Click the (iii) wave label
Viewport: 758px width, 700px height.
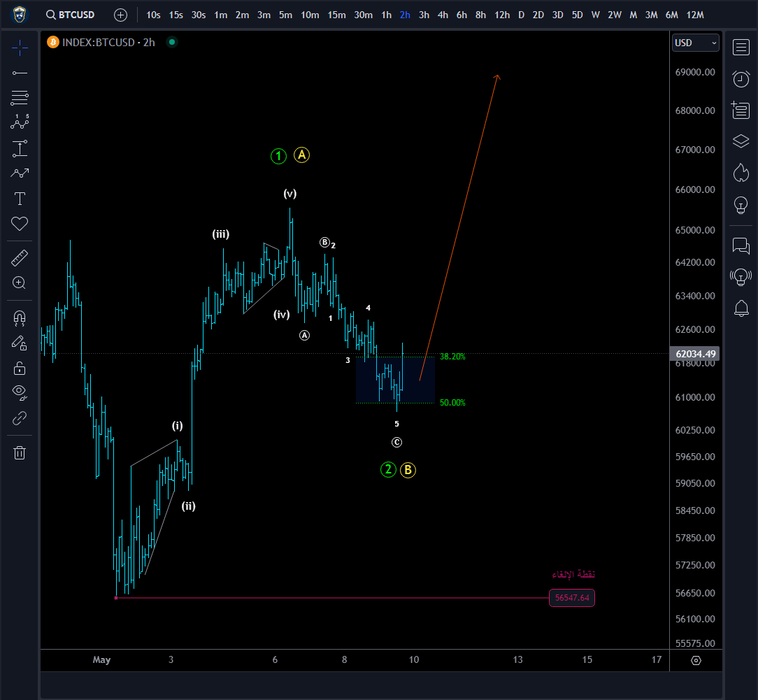221,234
